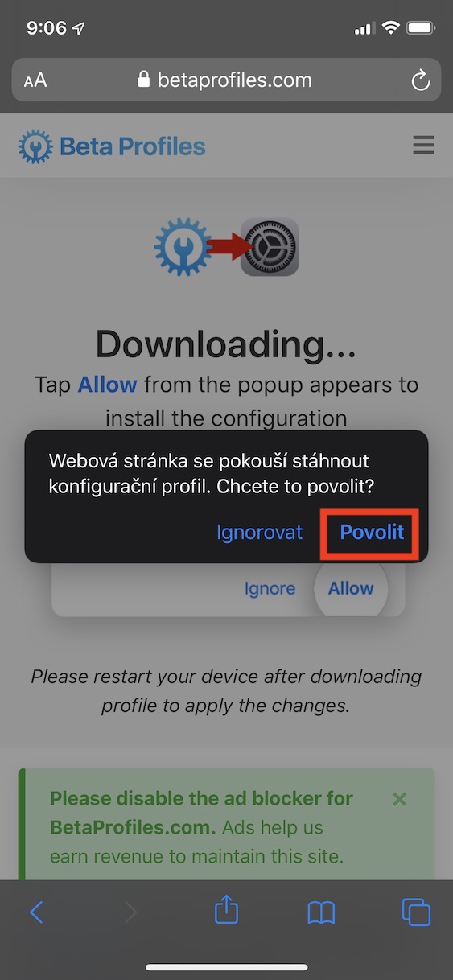Tap the Allow example in illustration
Image resolution: width=453 pixels, height=980 pixels.
351,588
